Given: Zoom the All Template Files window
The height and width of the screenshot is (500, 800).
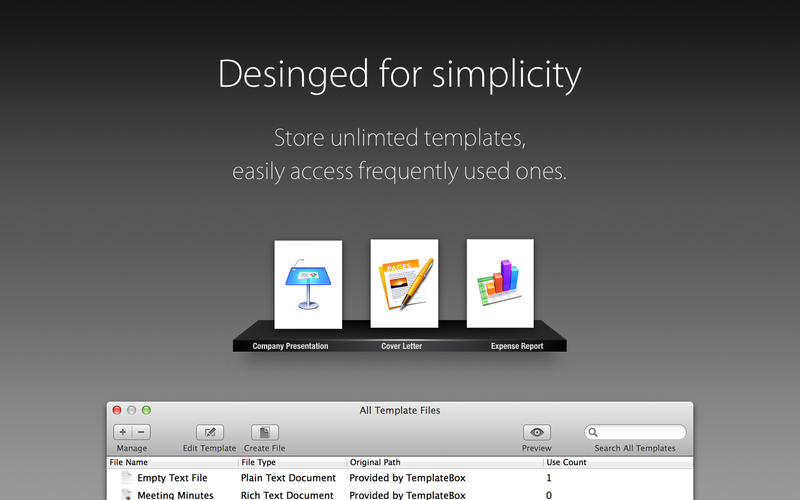Looking at the screenshot, I should [146, 410].
